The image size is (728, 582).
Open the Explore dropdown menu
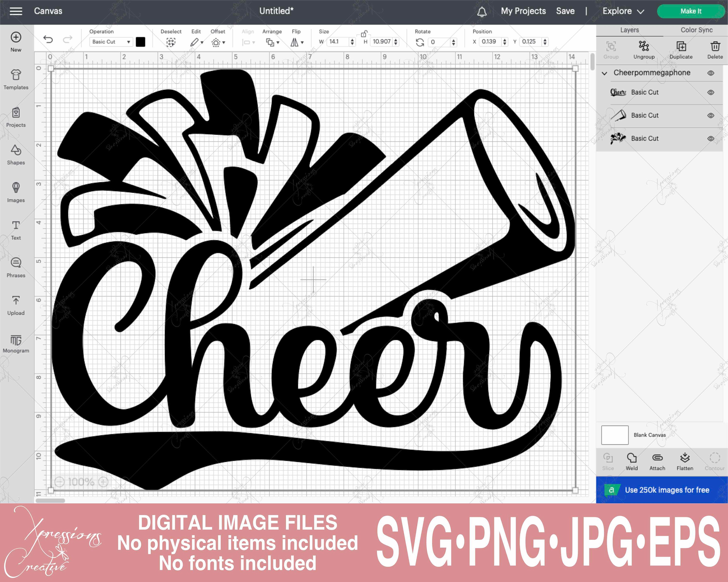[623, 11]
